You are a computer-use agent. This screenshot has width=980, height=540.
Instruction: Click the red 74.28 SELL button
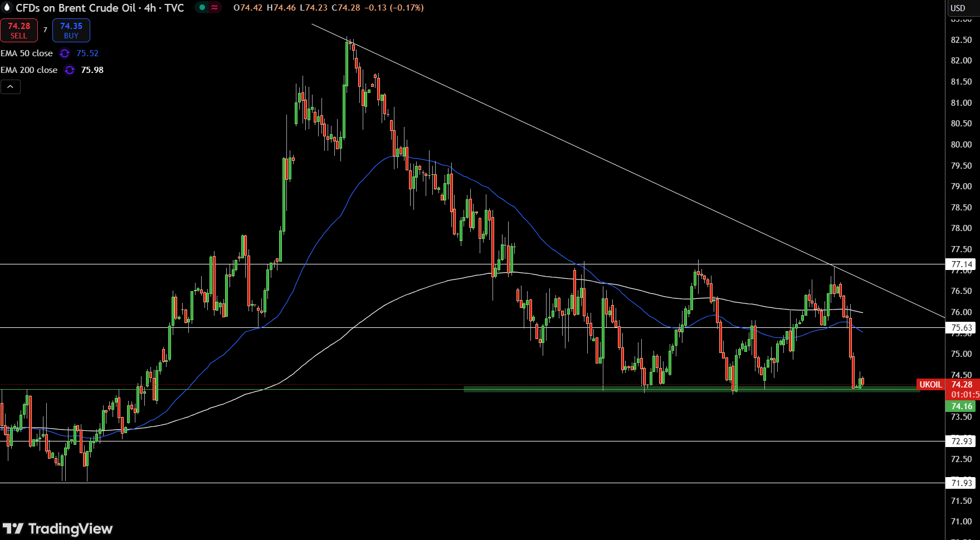(x=19, y=31)
